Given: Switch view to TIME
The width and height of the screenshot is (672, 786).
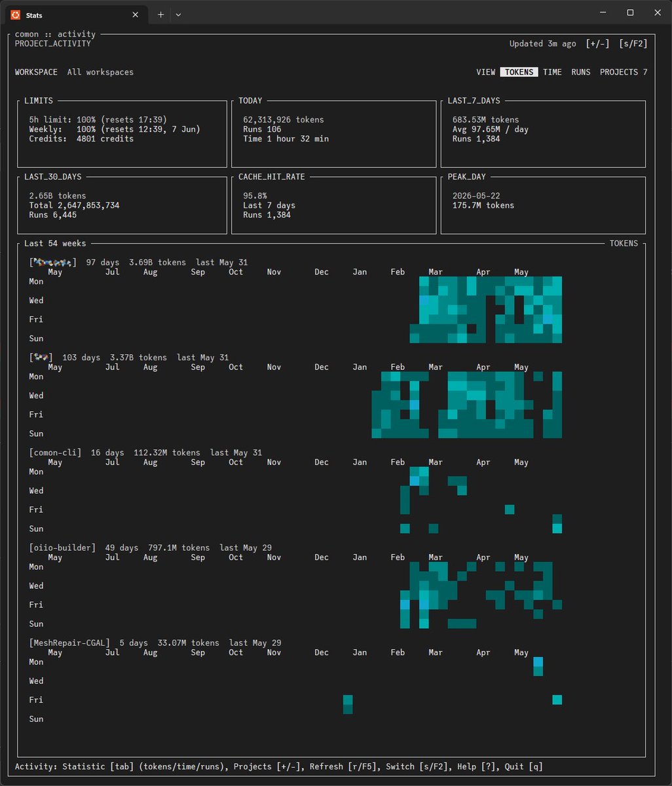Looking at the screenshot, I should [x=552, y=72].
